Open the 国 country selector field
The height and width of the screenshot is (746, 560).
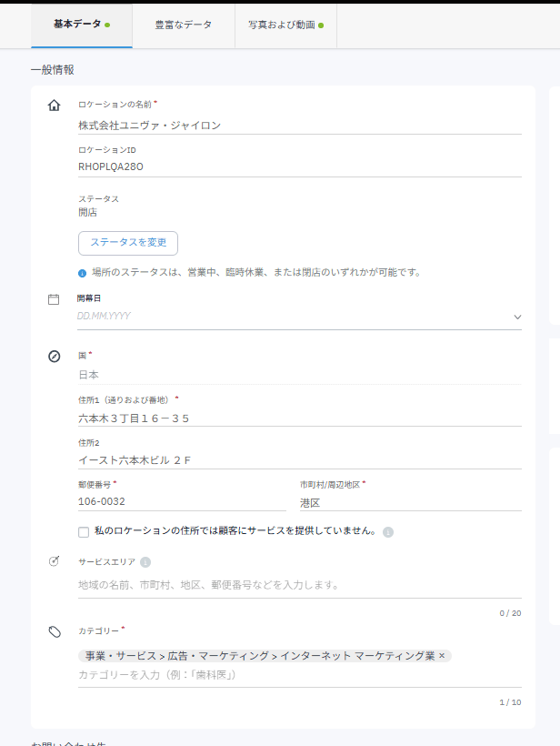[x=299, y=374]
